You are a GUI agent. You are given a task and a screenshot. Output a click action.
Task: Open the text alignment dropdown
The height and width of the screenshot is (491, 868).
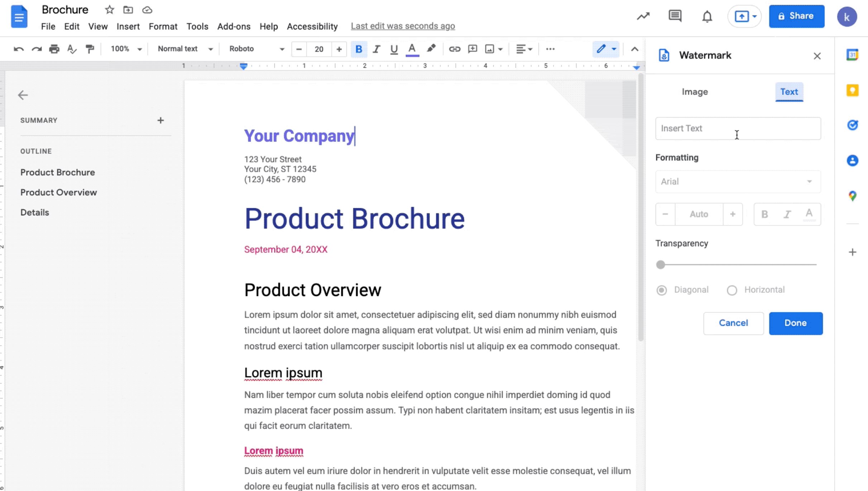[x=524, y=49]
